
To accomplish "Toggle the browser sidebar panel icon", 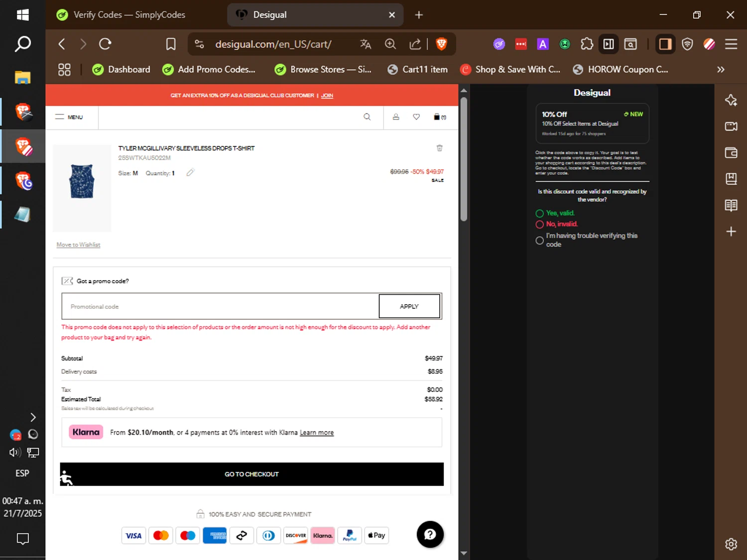I will click(665, 44).
